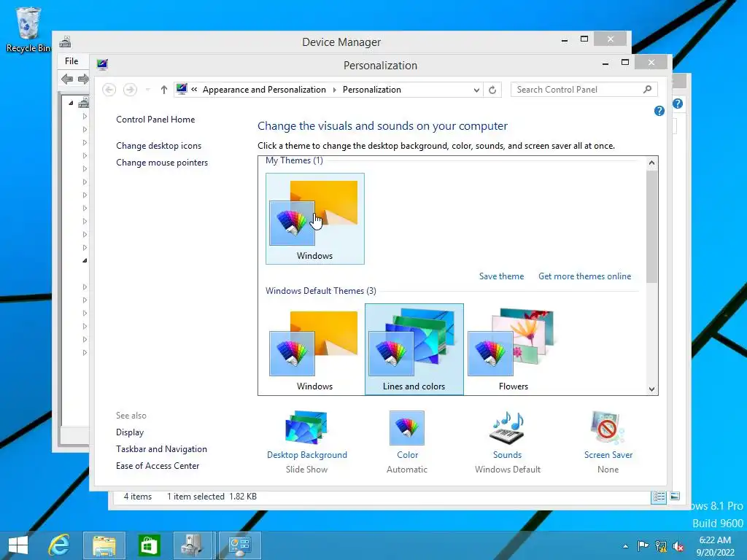Select the Windows theme under Windows Default Themes

tap(315, 349)
